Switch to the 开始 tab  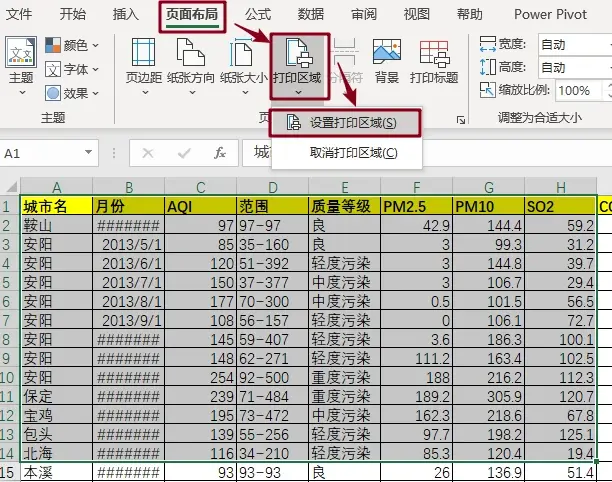tap(73, 14)
